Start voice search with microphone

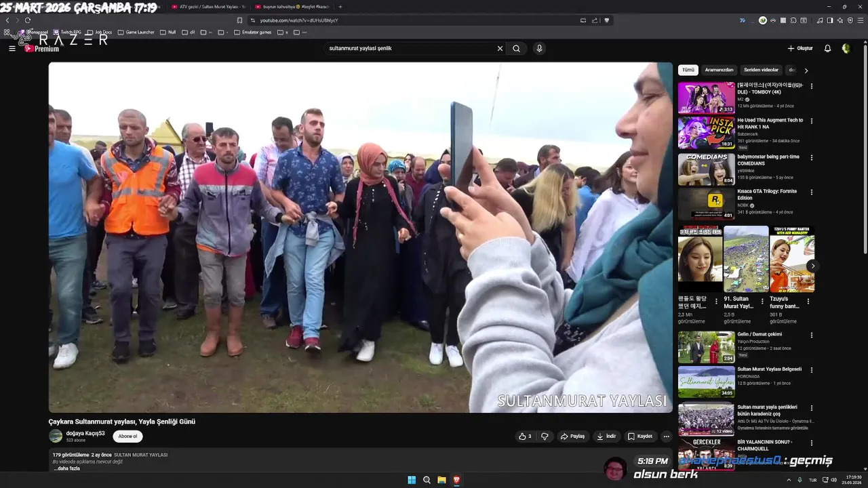coord(539,48)
